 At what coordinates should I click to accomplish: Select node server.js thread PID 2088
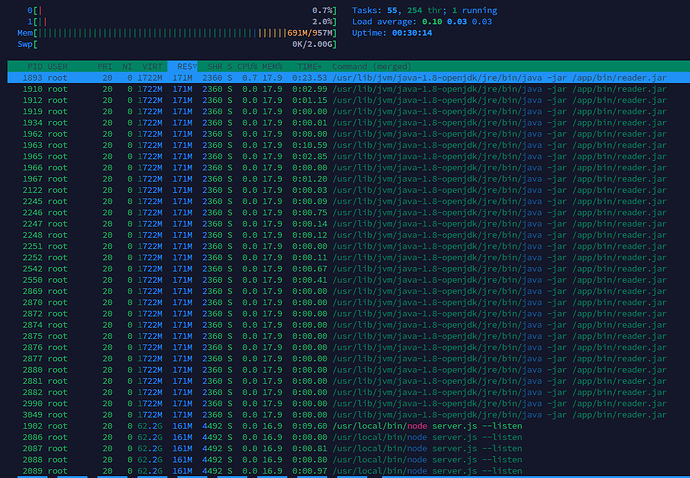click(x=349, y=460)
